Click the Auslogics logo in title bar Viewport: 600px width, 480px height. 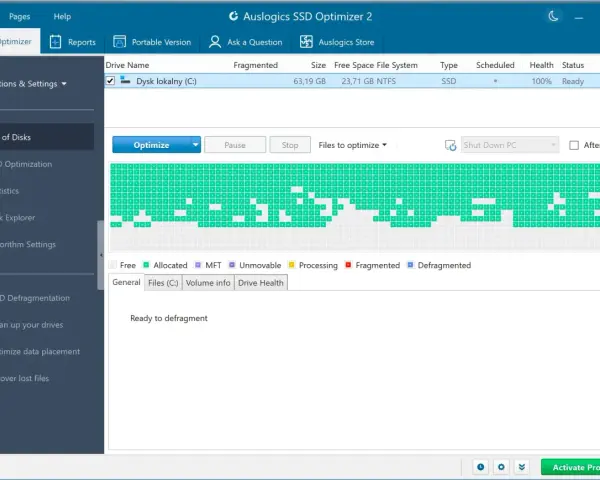point(233,16)
